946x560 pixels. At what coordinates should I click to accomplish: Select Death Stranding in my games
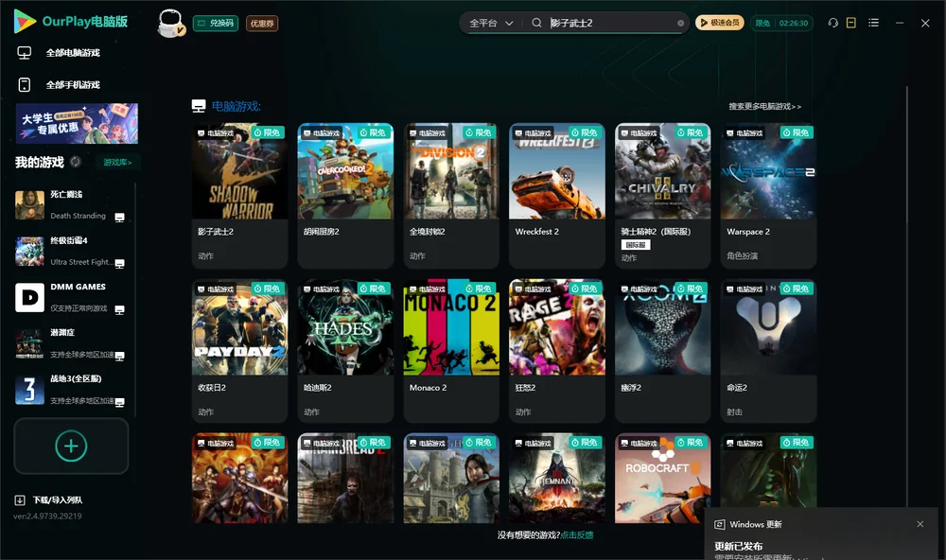pos(71,205)
